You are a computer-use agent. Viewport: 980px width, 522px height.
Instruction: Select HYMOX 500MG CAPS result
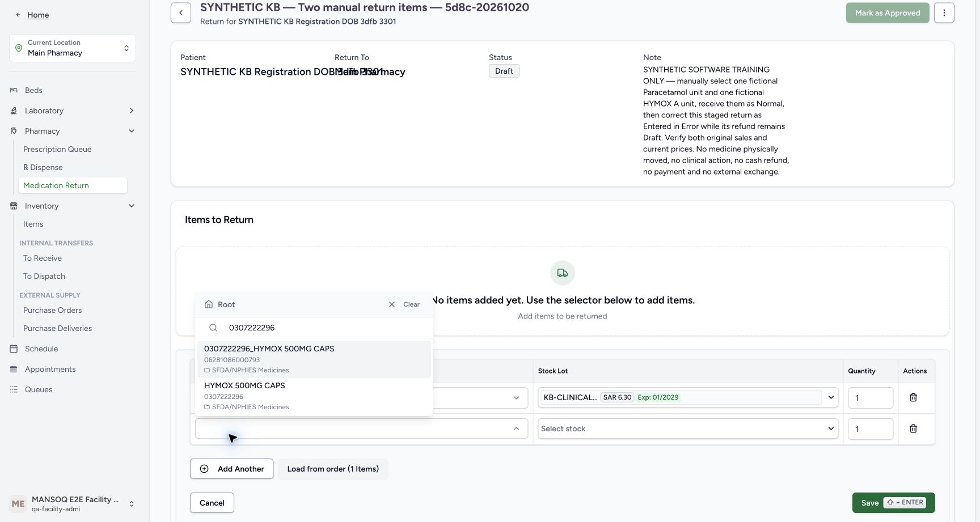314,396
